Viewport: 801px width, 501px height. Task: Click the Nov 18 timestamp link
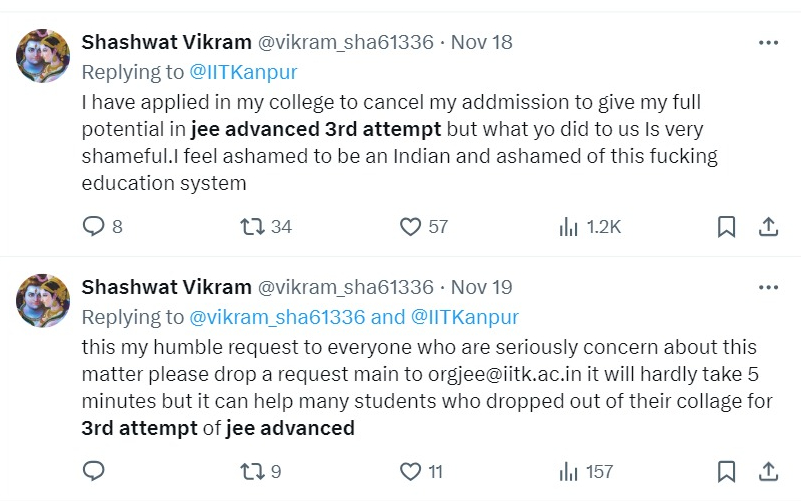coord(482,42)
